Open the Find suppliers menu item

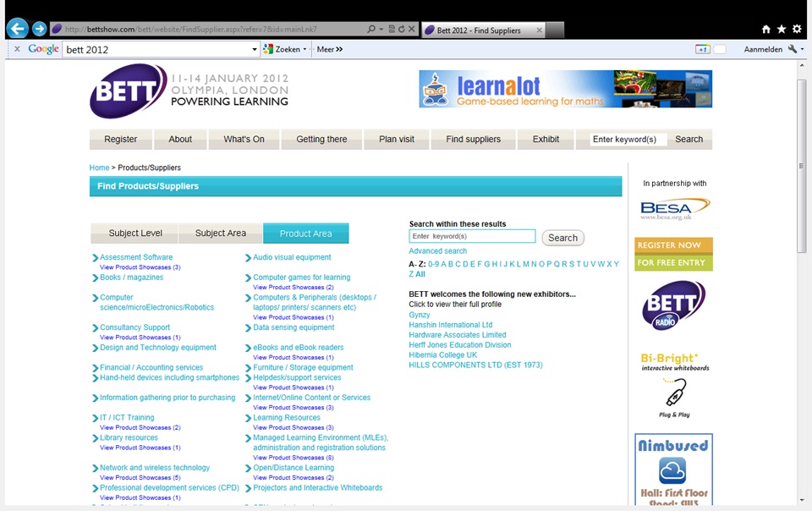pyautogui.click(x=473, y=140)
